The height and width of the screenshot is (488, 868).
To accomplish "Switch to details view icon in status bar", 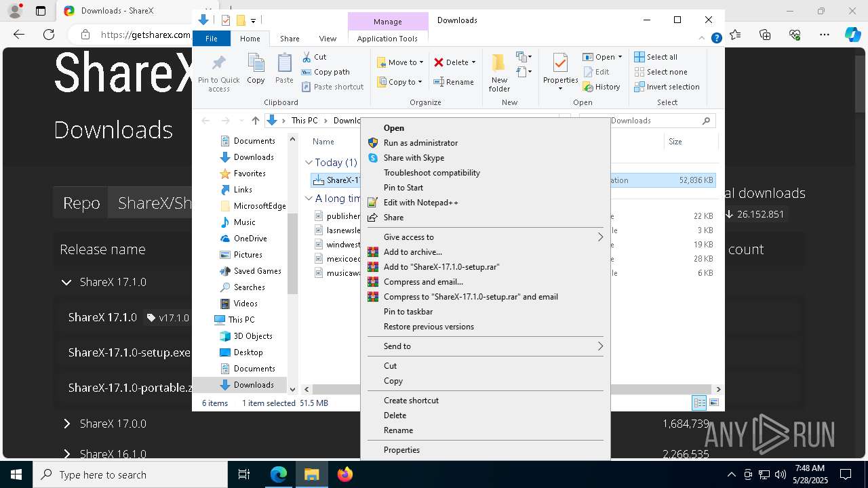I will click(699, 403).
